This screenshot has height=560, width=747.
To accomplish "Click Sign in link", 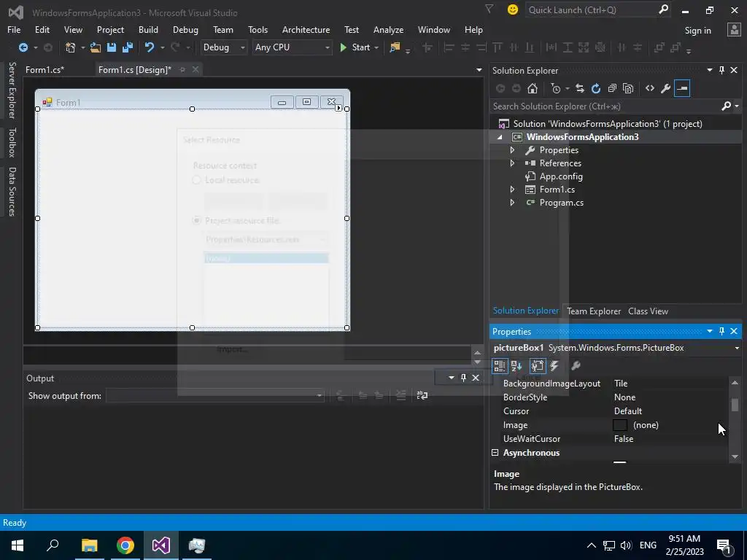I will tap(697, 31).
